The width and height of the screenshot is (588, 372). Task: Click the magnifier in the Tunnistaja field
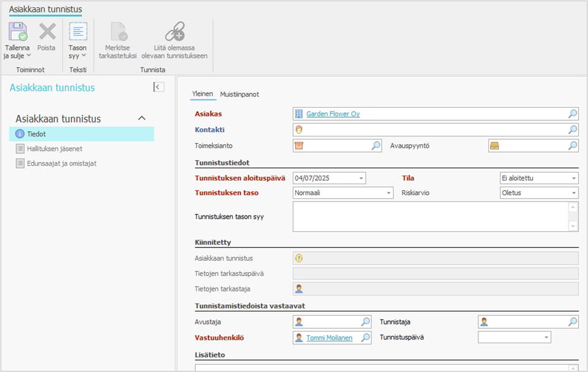pyautogui.click(x=572, y=322)
